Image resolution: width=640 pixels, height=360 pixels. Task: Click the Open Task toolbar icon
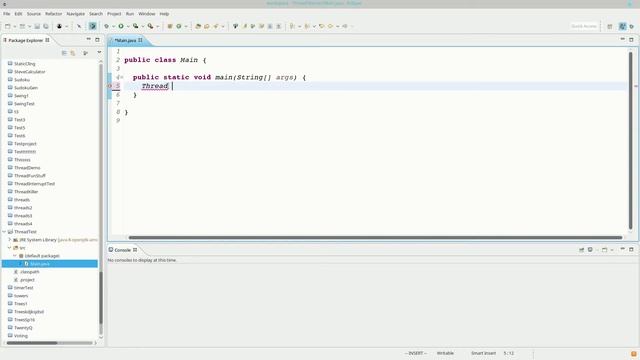pyautogui.click(x=207, y=26)
